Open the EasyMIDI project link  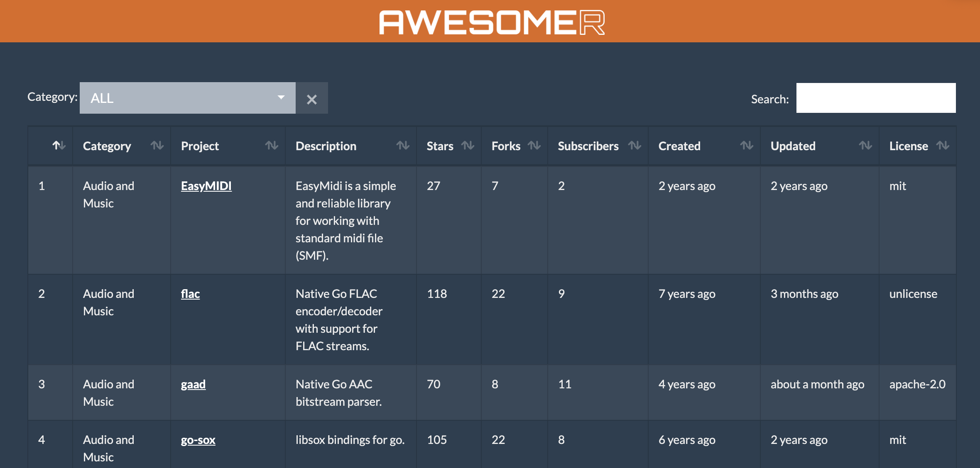click(x=206, y=186)
